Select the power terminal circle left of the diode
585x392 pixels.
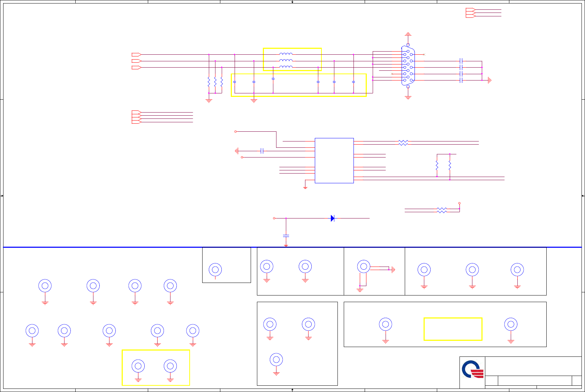tap(274, 218)
